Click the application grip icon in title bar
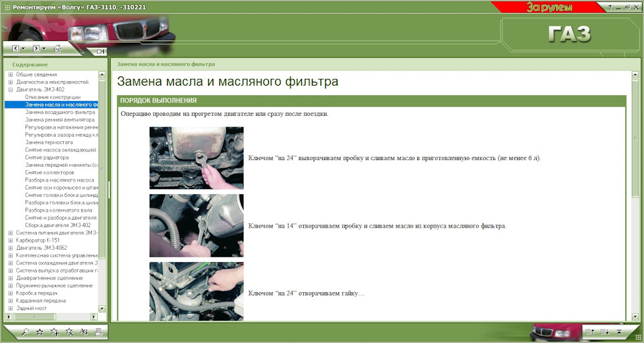Viewport: 644px width, 343px height. click(7, 7)
